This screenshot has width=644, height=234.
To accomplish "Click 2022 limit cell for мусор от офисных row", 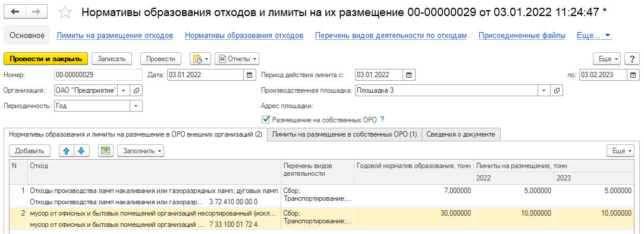I will 514,219.
